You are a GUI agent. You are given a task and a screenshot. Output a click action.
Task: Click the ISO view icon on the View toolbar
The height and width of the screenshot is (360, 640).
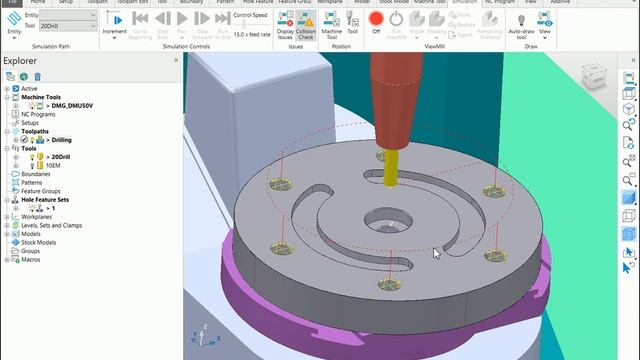tap(629, 109)
